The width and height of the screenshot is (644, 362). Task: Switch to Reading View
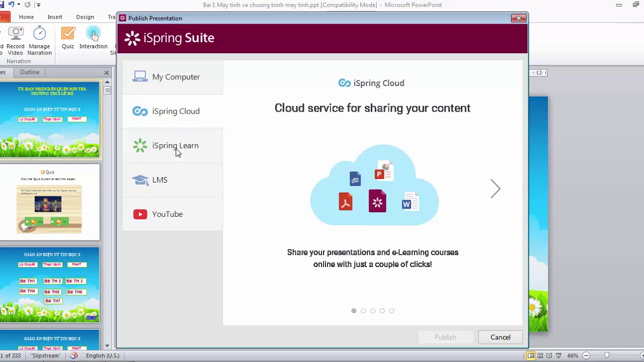(x=550, y=355)
